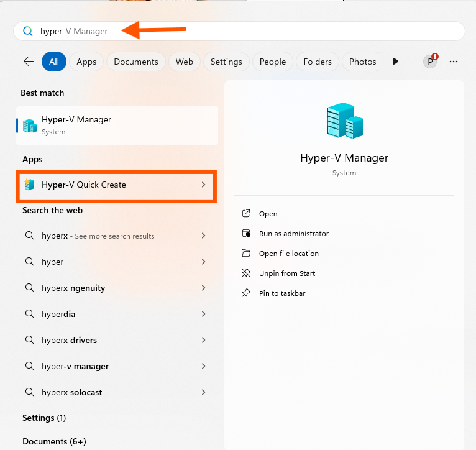Select the All filter tab
Viewport: 476px width, 450px height.
[x=54, y=62]
